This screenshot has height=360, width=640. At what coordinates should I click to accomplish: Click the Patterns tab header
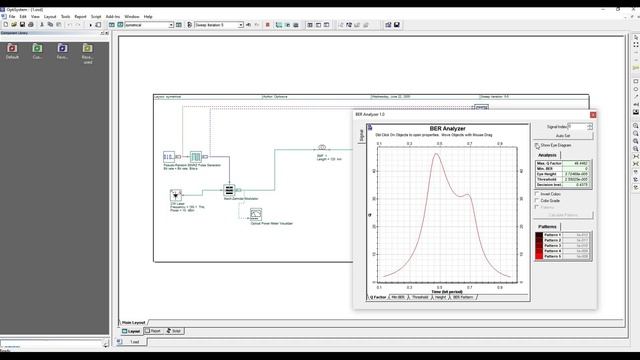(547, 227)
